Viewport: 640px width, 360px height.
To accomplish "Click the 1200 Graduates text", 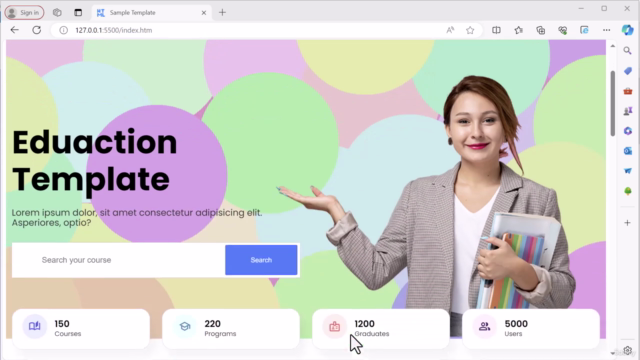I will coord(372,328).
